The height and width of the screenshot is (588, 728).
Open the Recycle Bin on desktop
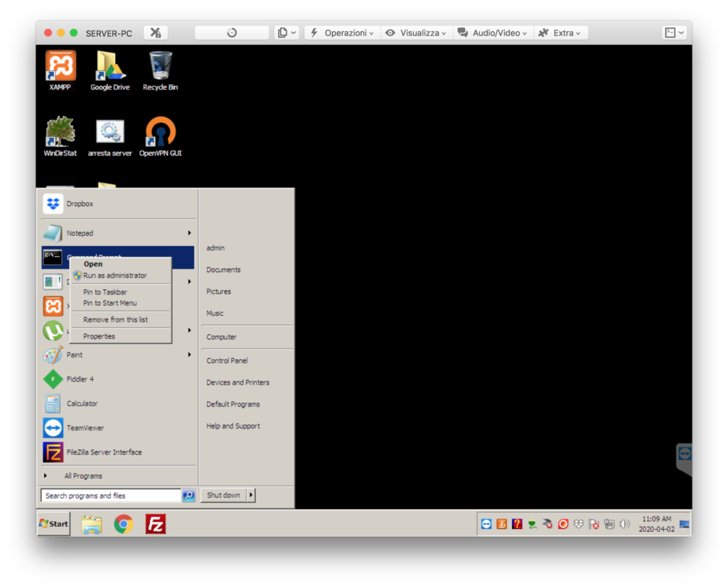(x=160, y=70)
